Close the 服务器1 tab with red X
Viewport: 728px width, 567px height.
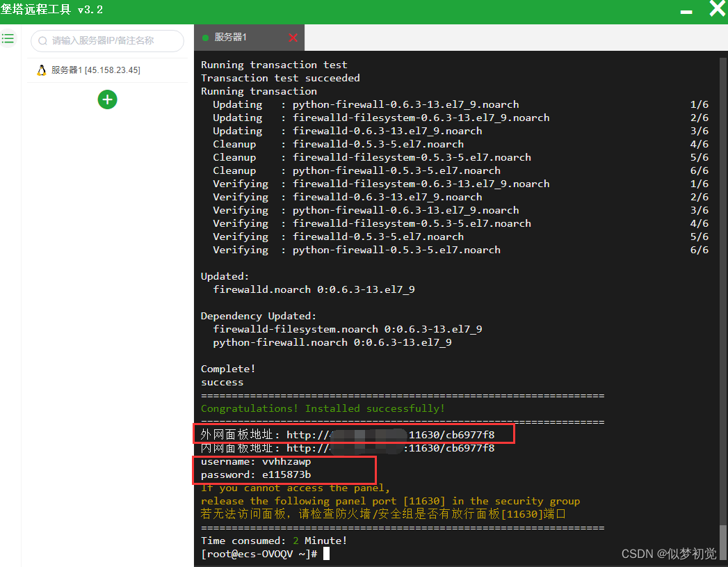293,38
